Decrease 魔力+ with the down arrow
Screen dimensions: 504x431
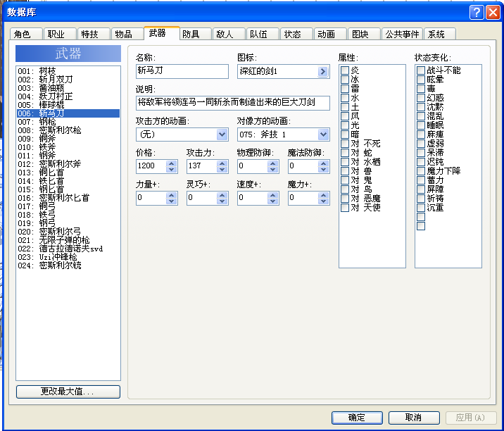(323, 201)
